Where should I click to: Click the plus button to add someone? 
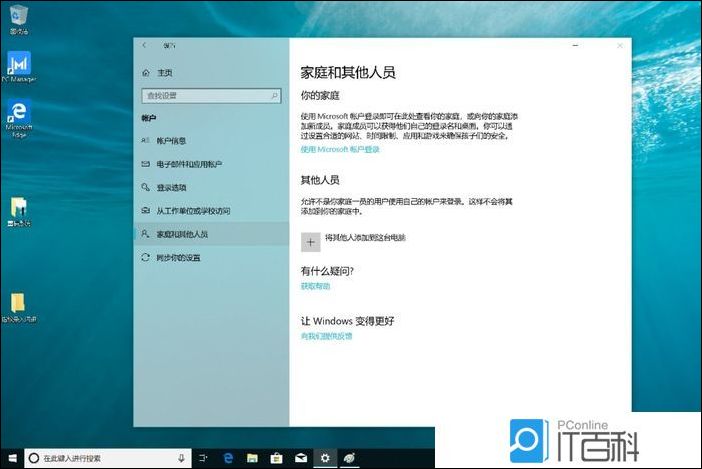coord(310,242)
